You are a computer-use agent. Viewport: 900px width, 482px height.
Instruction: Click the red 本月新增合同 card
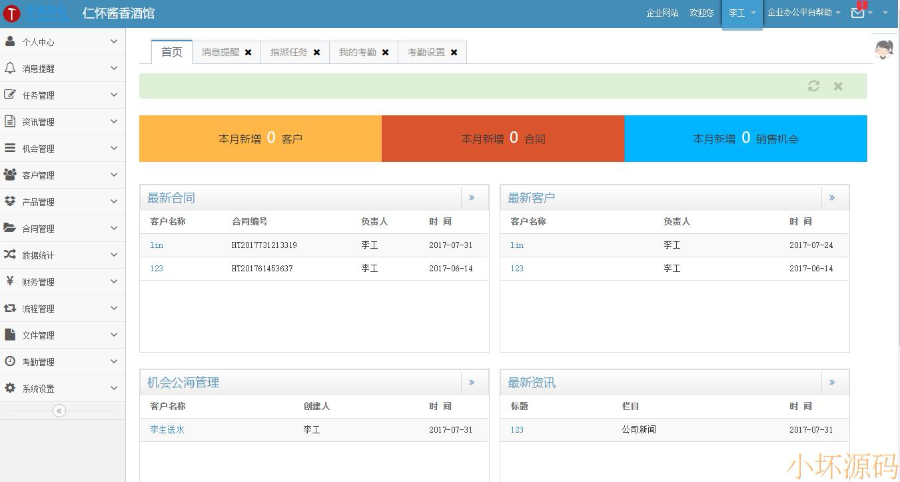pos(503,138)
